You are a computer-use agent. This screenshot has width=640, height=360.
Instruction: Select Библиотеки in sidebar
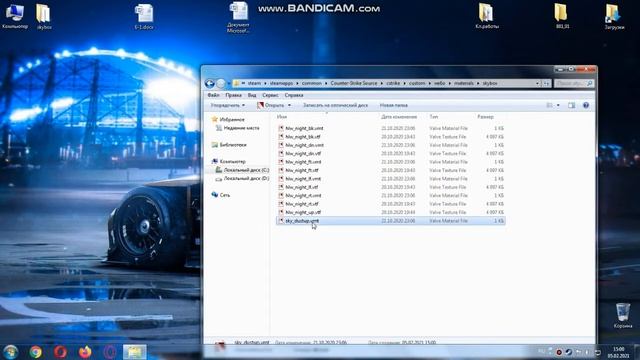233,145
